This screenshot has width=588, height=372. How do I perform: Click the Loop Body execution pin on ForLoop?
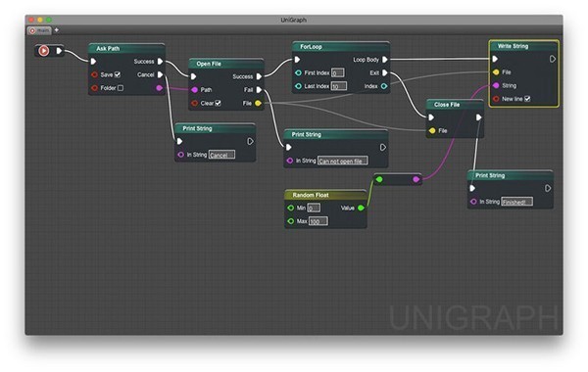[x=385, y=60]
